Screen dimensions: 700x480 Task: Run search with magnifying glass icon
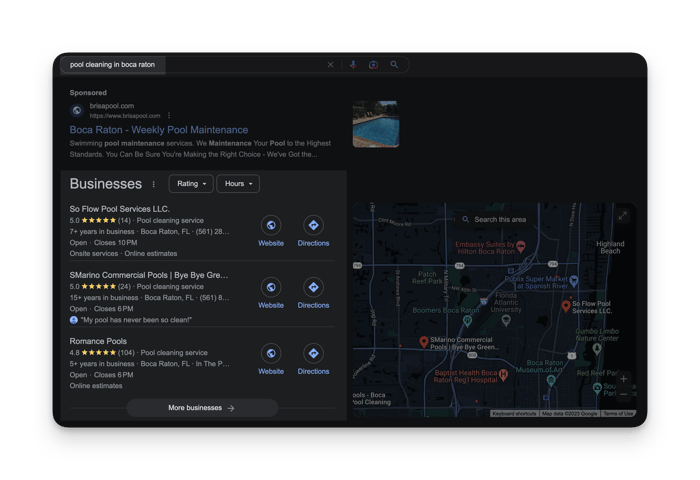point(394,65)
